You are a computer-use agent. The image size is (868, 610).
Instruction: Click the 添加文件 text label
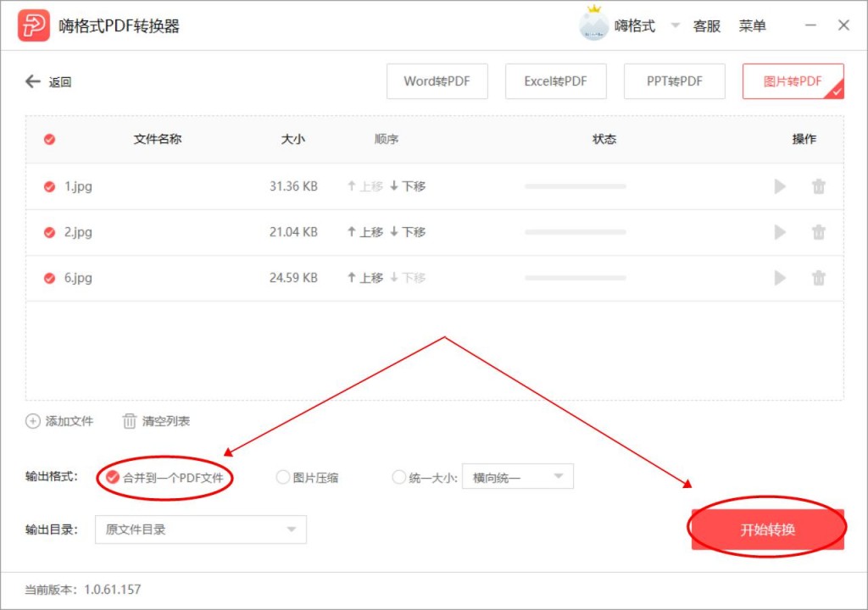click(70, 421)
